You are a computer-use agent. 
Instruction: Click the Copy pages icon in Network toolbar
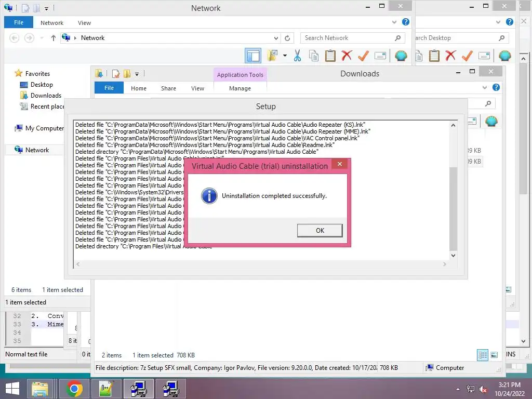(314, 56)
